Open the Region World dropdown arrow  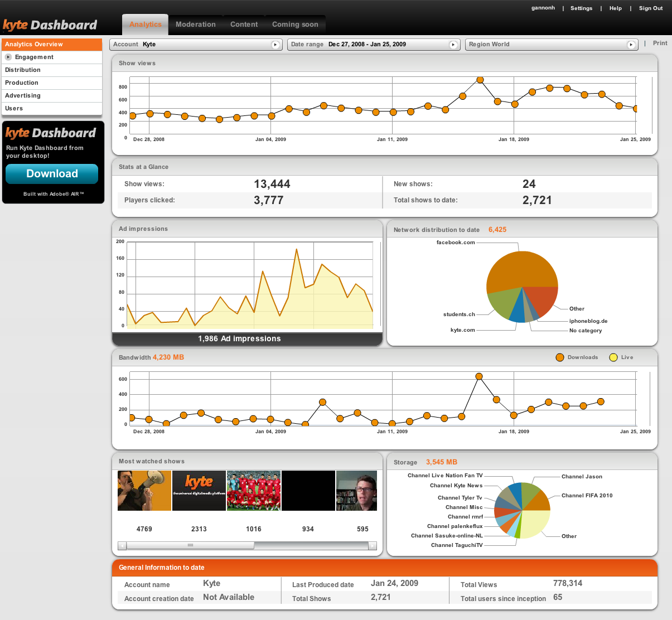point(631,45)
